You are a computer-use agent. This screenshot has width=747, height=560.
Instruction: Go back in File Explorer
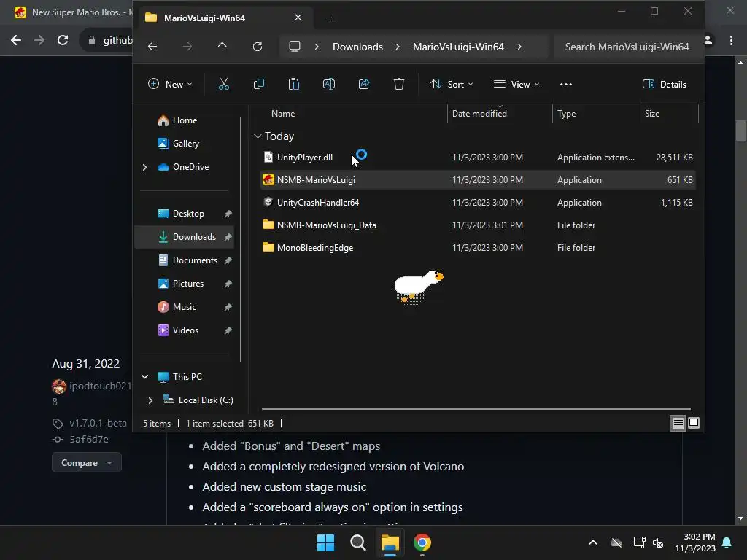tap(152, 46)
